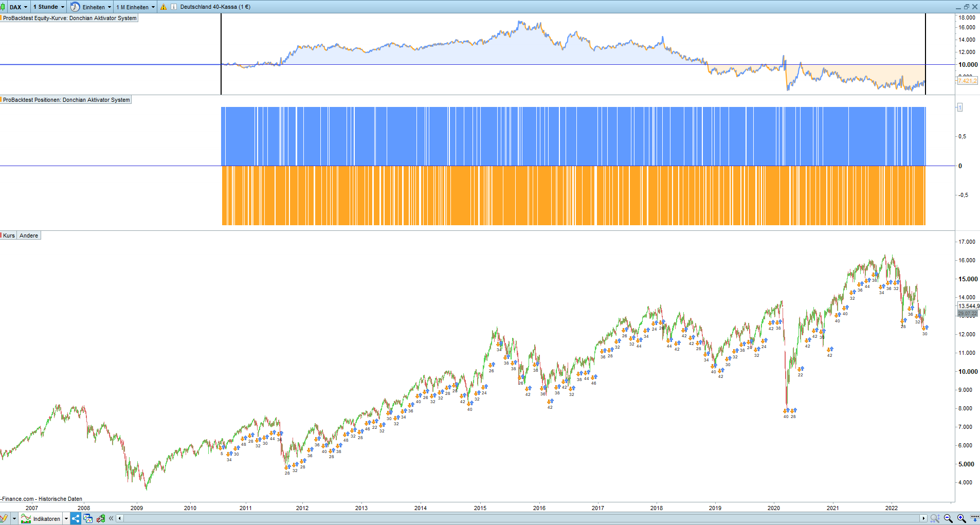Select the ProBacktest Positionen panel label
This screenshot has height=525, width=980.
tap(66, 100)
